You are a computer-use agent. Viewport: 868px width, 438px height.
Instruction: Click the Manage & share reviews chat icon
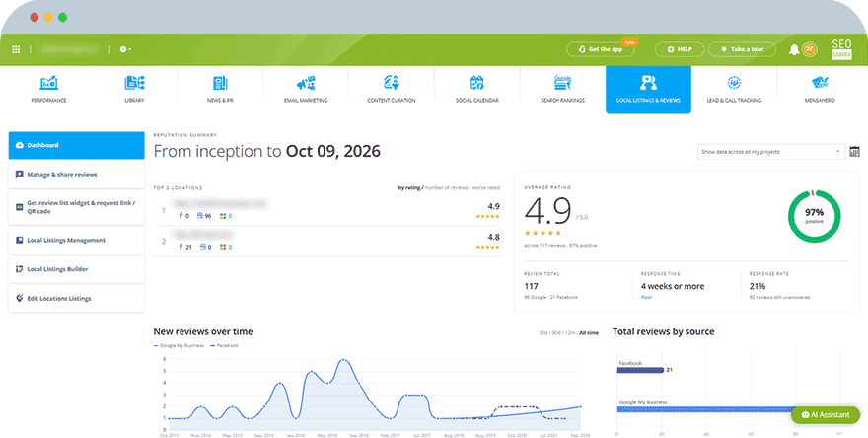(x=20, y=175)
